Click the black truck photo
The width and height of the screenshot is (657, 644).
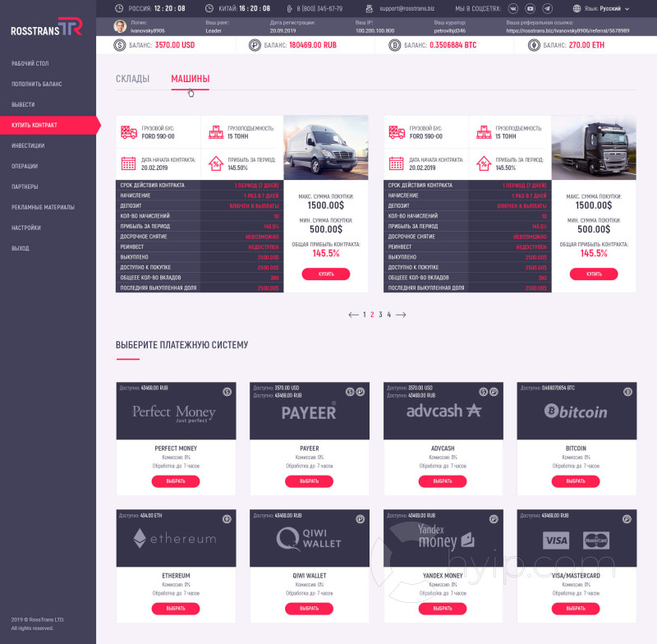coord(594,148)
